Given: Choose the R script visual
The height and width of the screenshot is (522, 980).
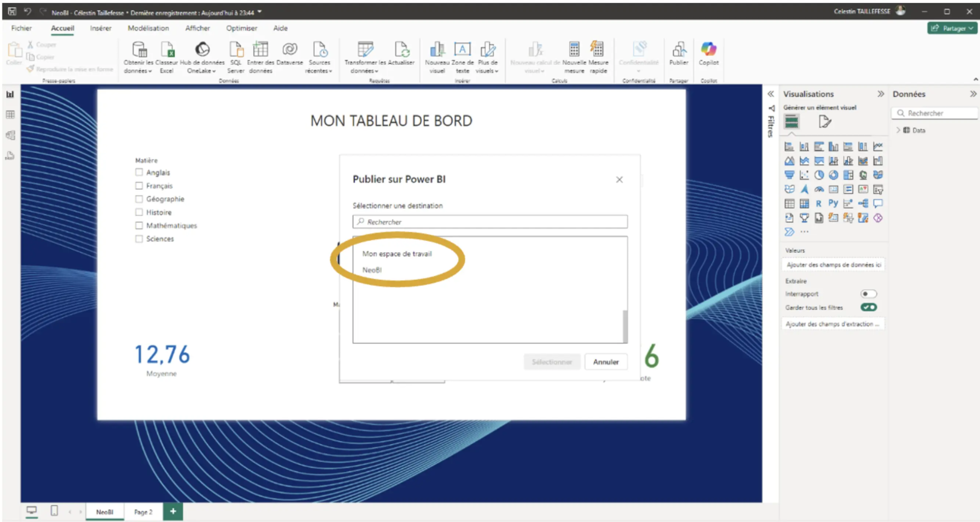Looking at the screenshot, I should (819, 203).
